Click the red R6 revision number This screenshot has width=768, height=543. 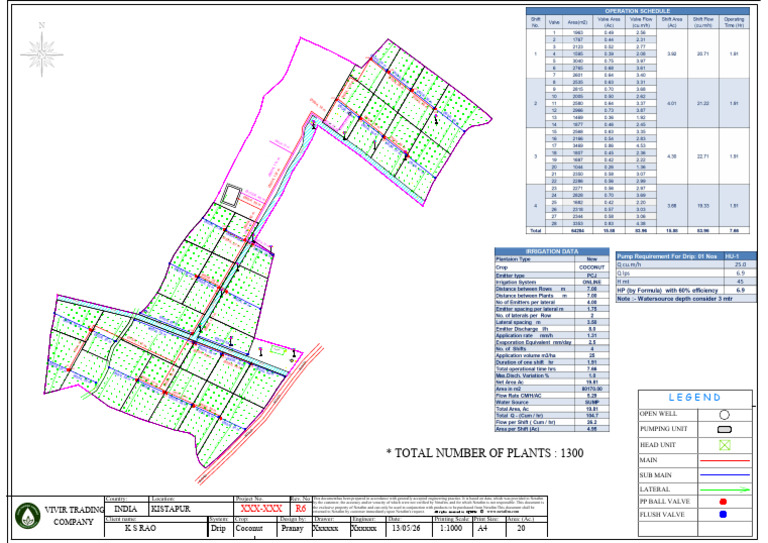(301, 509)
